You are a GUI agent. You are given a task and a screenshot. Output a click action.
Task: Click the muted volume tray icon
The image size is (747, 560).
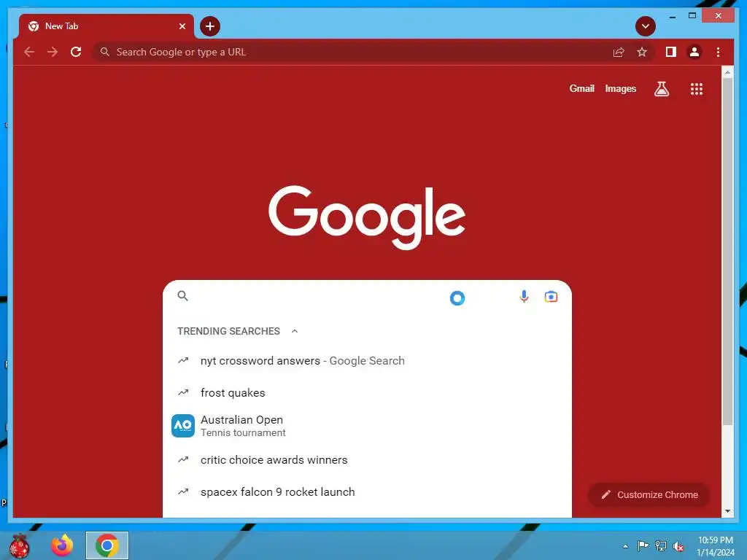coord(678,546)
